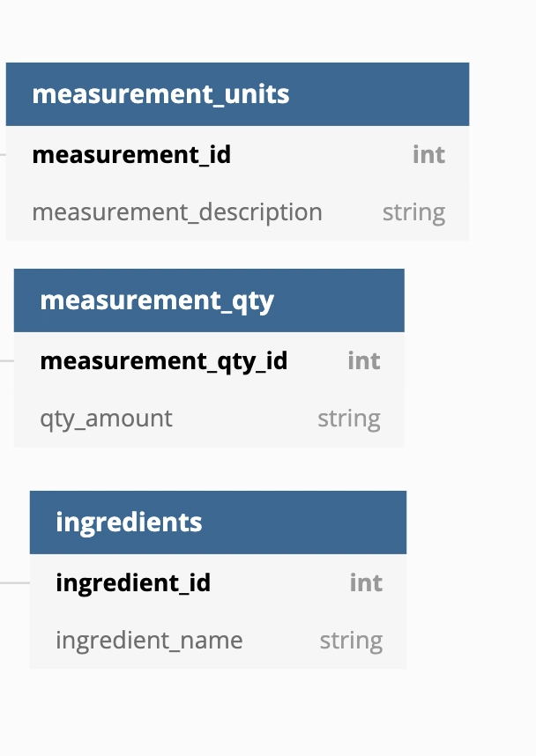Click the measurement_description field name
The width and height of the screenshot is (536, 756).
[x=177, y=212]
